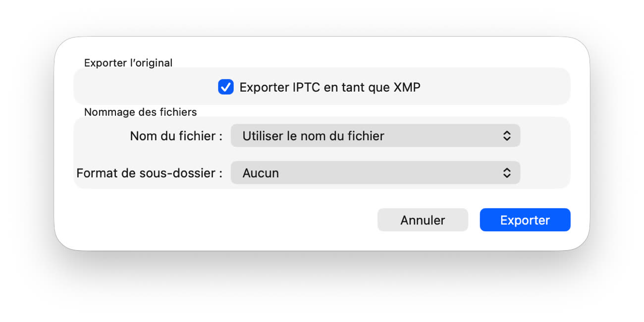Cancel the export dialog with Annuler
Viewport: 644px width, 322px height.
tap(423, 220)
